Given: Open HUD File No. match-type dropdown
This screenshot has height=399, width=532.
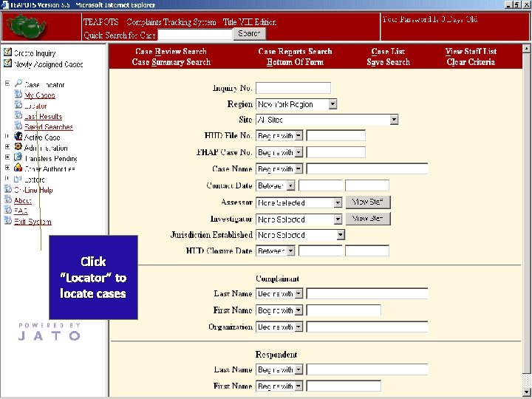Looking at the screenshot, I should pyautogui.click(x=299, y=136).
